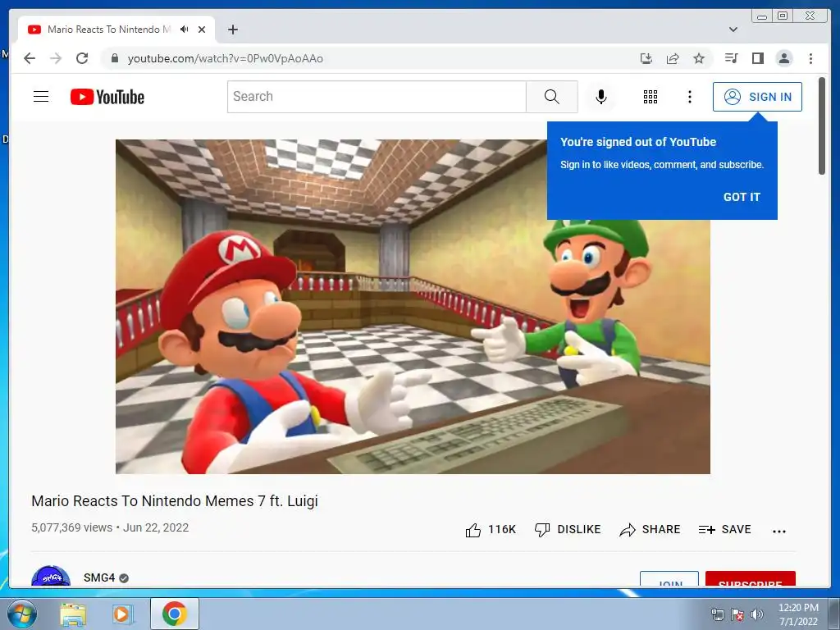Screen dimensions: 840x630
Task: Start voice search with the microphone
Action: tap(601, 97)
